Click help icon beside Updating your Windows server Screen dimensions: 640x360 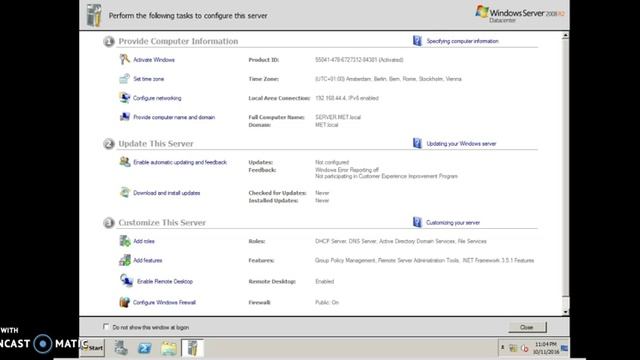(x=417, y=143)
